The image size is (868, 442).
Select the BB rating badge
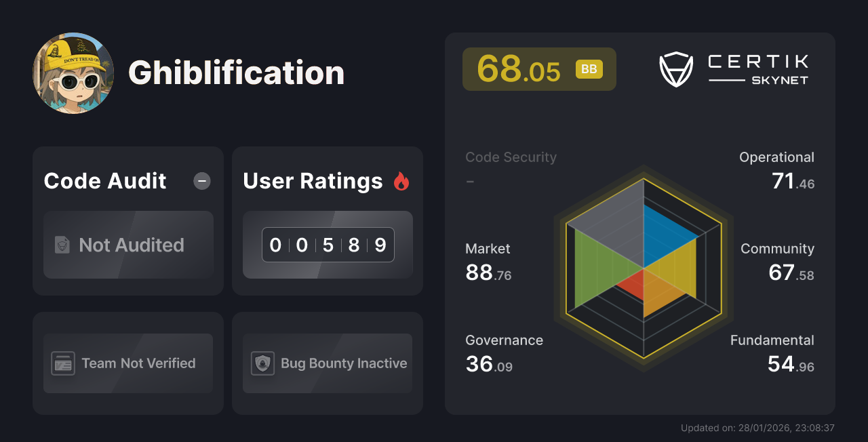tap(589, 68)
